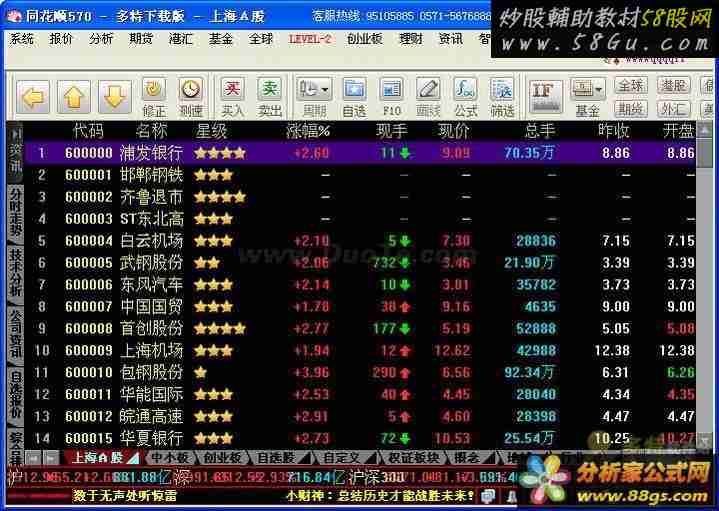This screenshot has height=511, width=719.
Task: Sort by 星级 column header
Action: tap(211, 132)
